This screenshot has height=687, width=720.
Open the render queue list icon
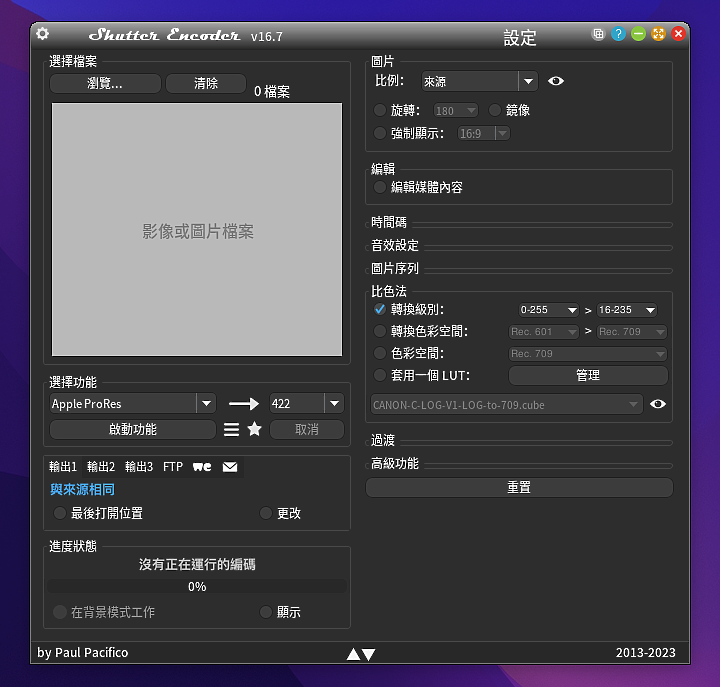click(x=231, y=429)
